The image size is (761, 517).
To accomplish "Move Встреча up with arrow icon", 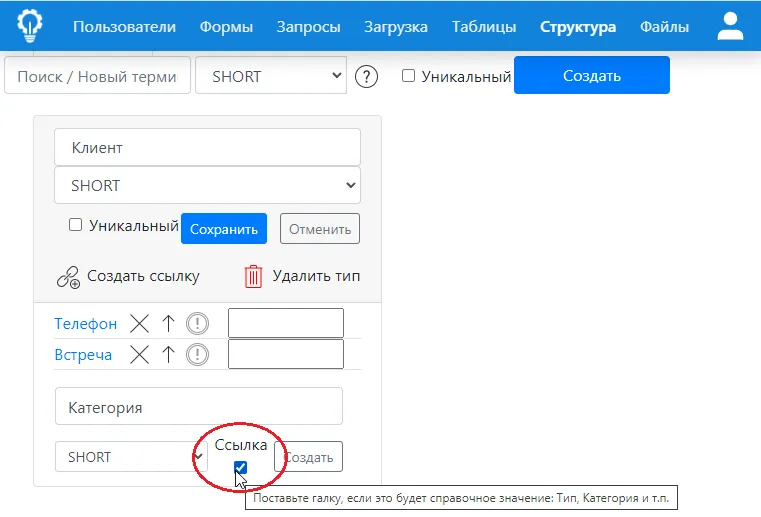I will tap(168, 354).
